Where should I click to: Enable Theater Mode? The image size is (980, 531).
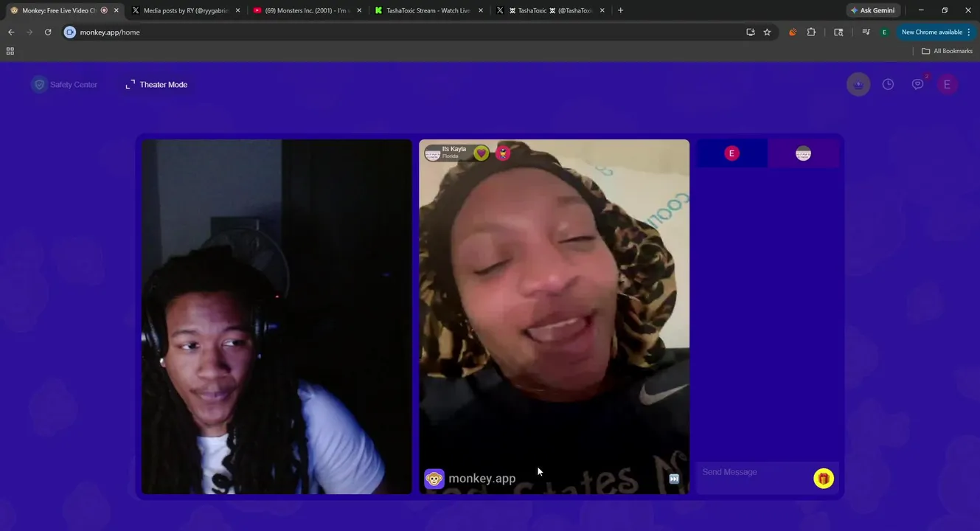click(x=156, y=85)
